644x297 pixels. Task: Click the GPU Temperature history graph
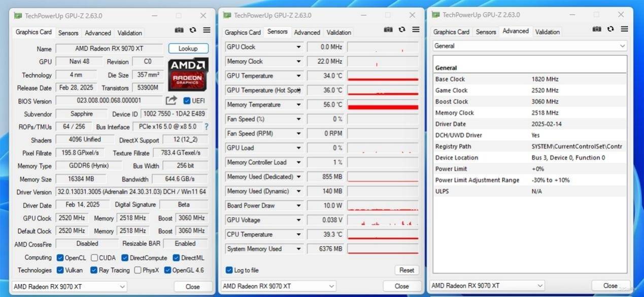coord(383,76)
